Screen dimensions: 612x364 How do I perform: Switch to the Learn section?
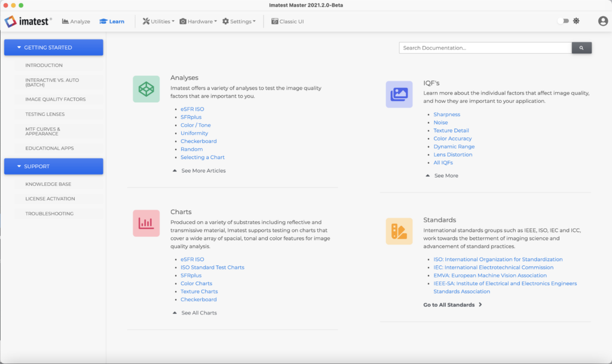coord(112,22)
